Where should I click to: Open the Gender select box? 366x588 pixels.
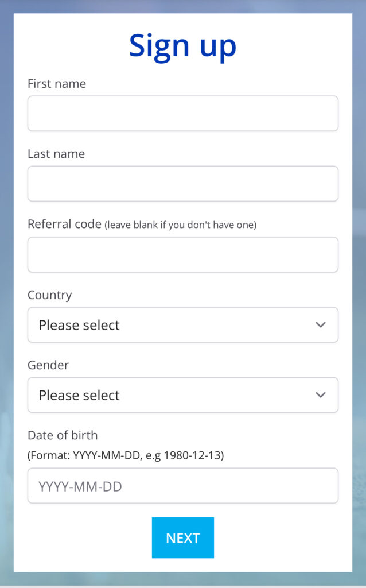click(183, 395)
